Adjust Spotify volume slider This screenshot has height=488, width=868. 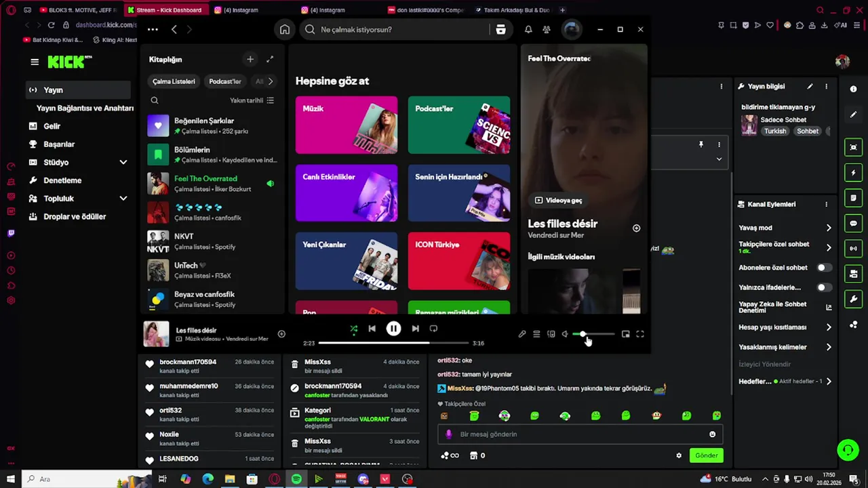pyautogui.click(x=593, y=334)
